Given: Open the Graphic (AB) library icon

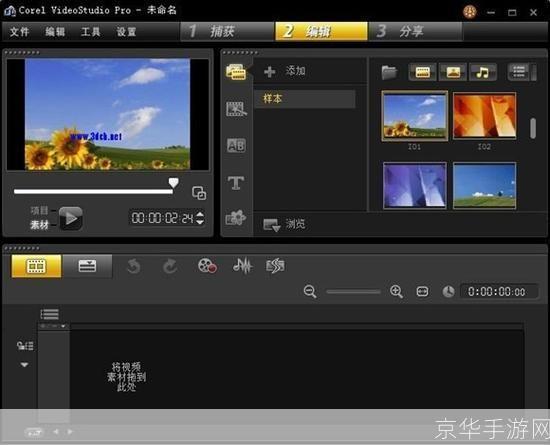Looking at the screenshot, I should click(236, 146).
